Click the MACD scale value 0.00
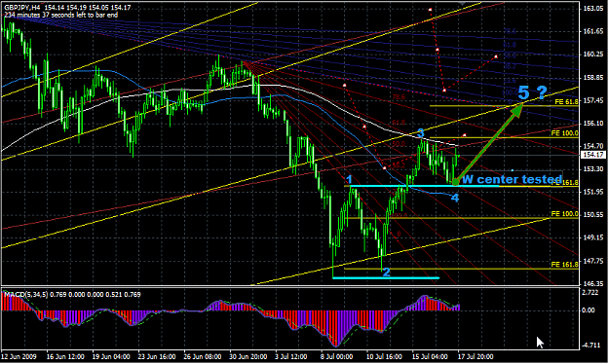 pos(589,310)
